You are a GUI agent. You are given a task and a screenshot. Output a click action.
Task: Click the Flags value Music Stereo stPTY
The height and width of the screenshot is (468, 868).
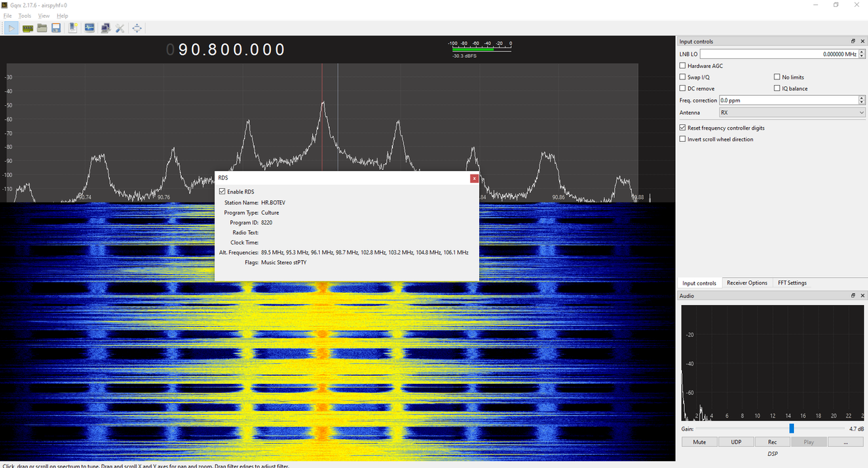click(284, 262)
